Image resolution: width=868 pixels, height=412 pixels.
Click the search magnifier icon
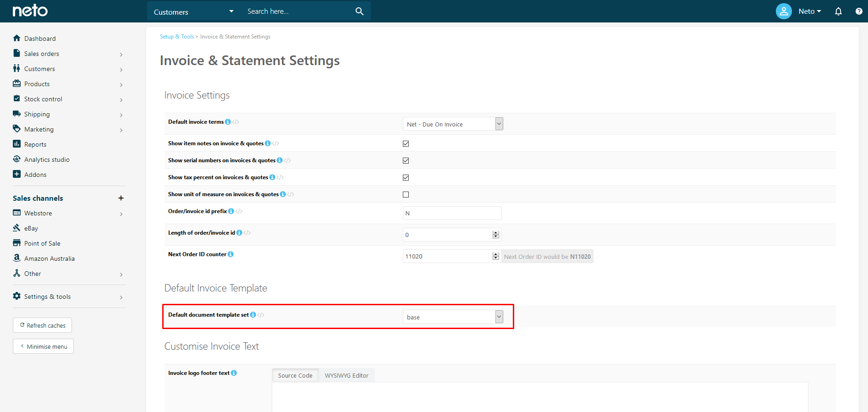359,11
